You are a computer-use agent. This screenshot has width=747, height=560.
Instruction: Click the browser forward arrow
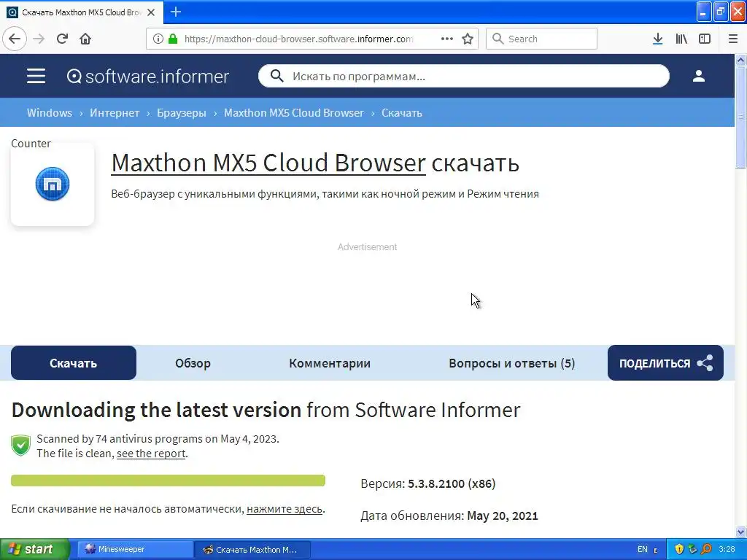[x=39, y=39]
